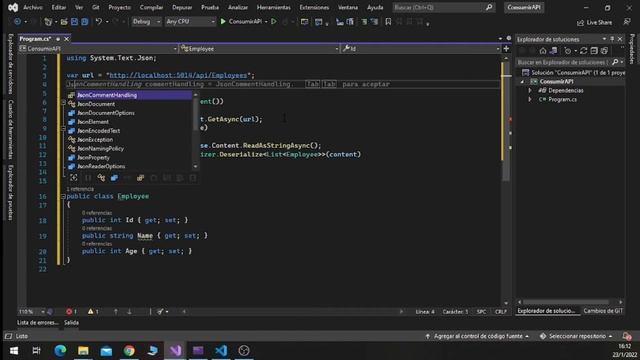The image size is (640, 360).
Task: Click the red error count indicator
Action: [71, 312]
